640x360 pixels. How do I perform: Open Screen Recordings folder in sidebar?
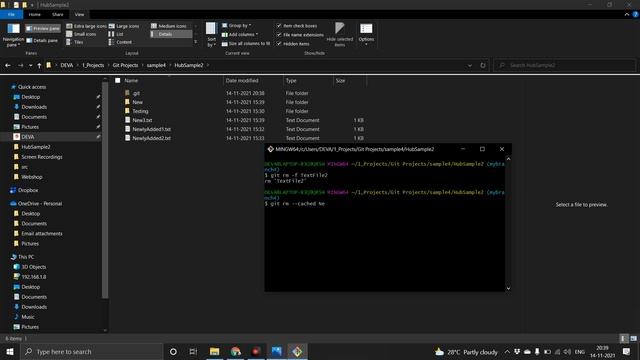coord(42,157)
